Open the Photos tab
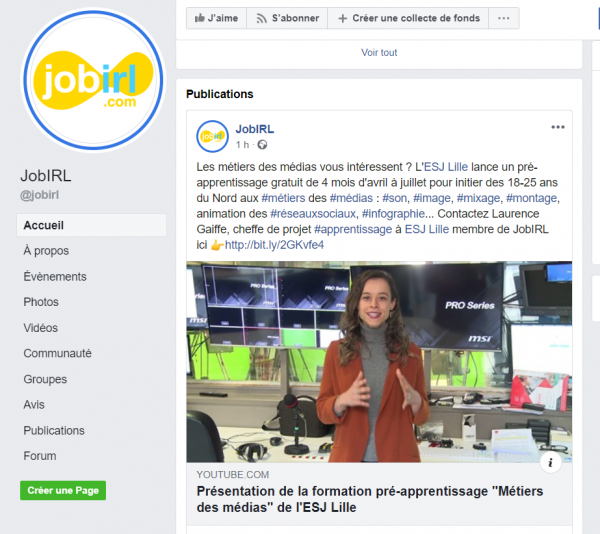 pyautogui.click(x=41, y=302)
